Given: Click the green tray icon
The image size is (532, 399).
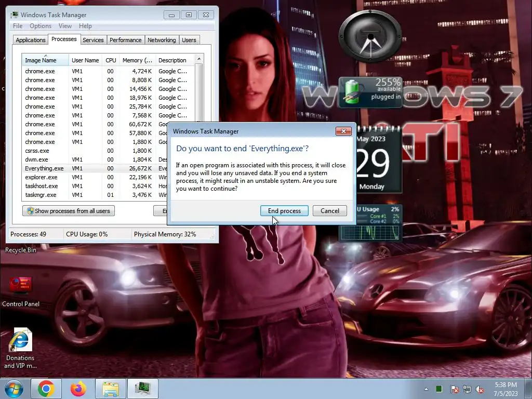Looking at the screenshot, I should click(439, 389).
